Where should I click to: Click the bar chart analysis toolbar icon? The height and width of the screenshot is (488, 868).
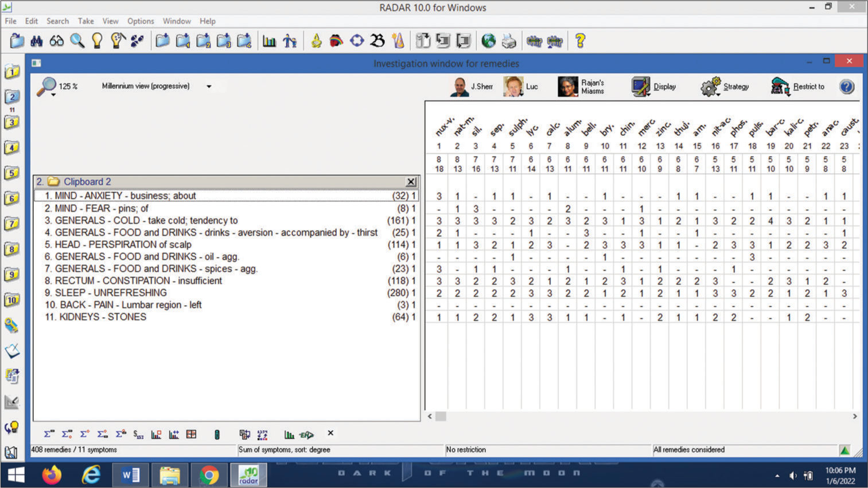[x=269, y=41]
